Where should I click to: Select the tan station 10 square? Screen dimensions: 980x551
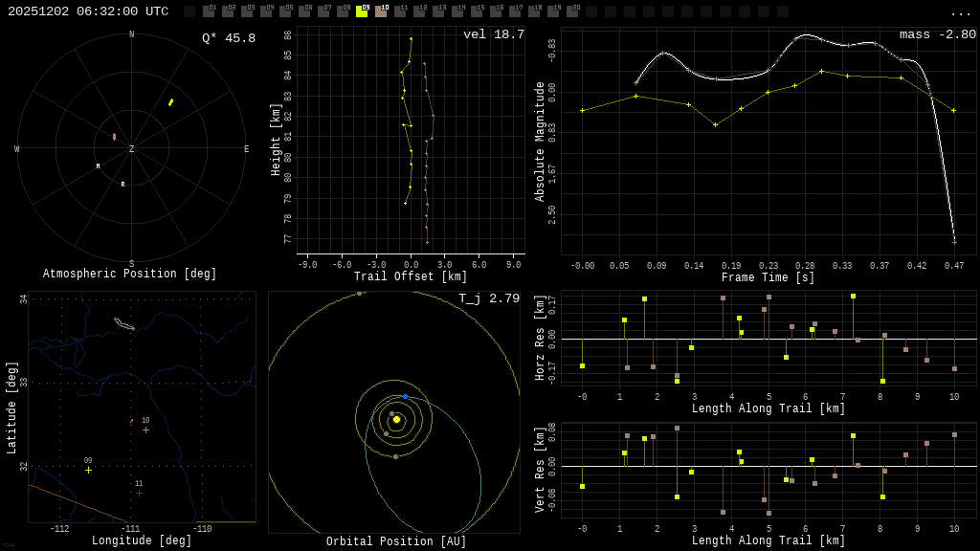point(381,11)
